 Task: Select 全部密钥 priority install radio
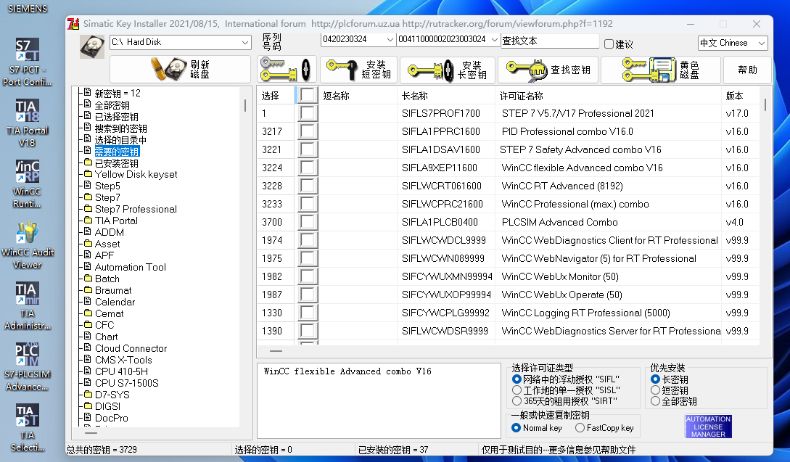[655, 401]
